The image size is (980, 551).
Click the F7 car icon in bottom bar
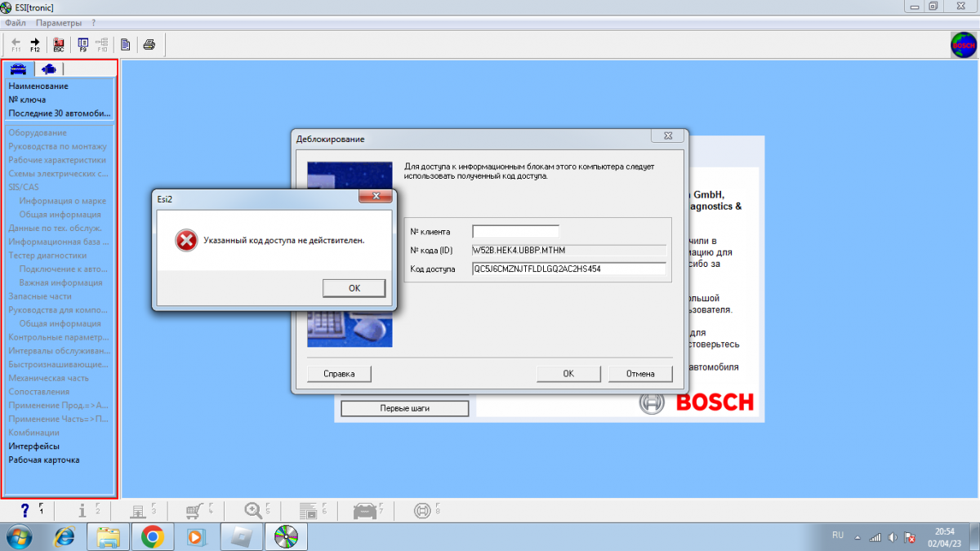(364, 511)
